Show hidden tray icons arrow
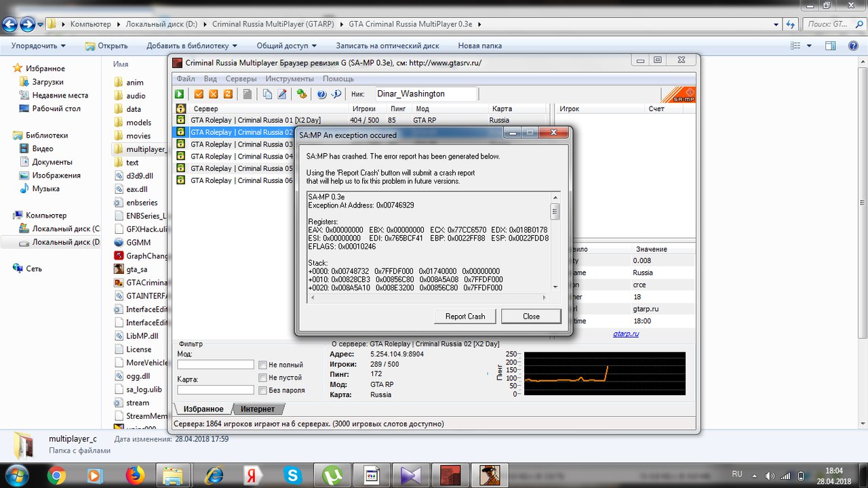Viewport: 868px width, 488px height. [753, 475]
